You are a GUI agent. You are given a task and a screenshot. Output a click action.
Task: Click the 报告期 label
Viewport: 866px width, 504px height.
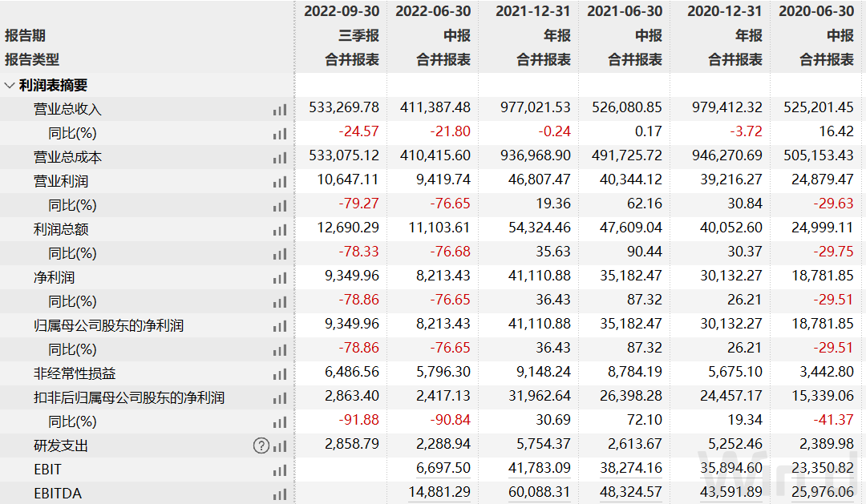[x=25, y=35]
